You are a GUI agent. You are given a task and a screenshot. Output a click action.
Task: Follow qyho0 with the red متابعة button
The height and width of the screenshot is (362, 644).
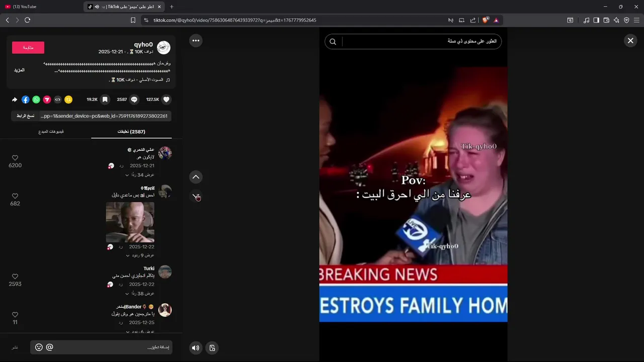click(28, 47)
